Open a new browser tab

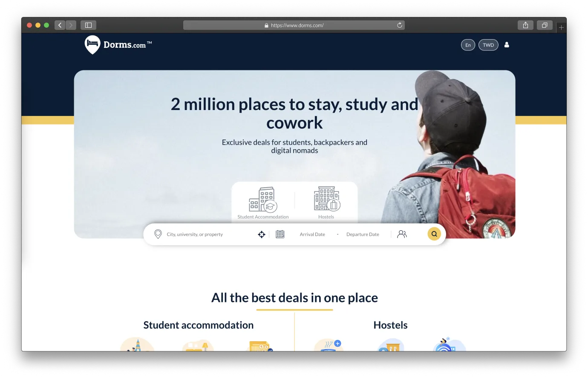(x=561, y=27)
